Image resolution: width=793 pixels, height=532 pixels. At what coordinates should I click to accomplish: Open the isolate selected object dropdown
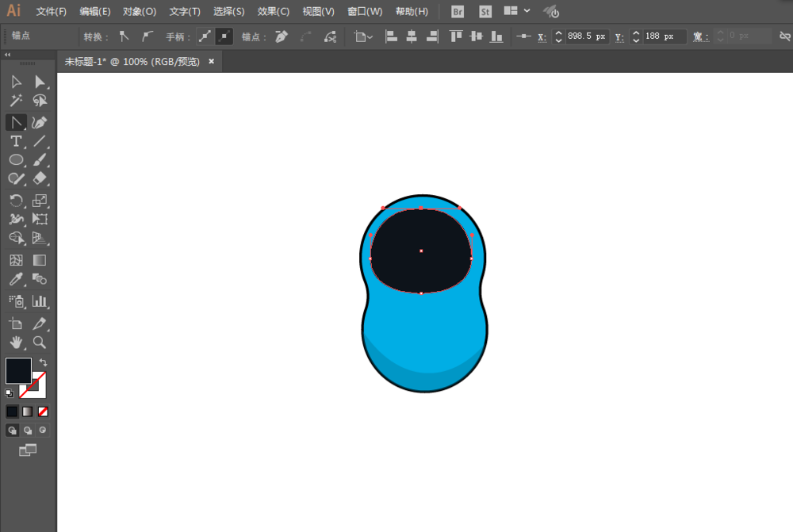point(364,36)
